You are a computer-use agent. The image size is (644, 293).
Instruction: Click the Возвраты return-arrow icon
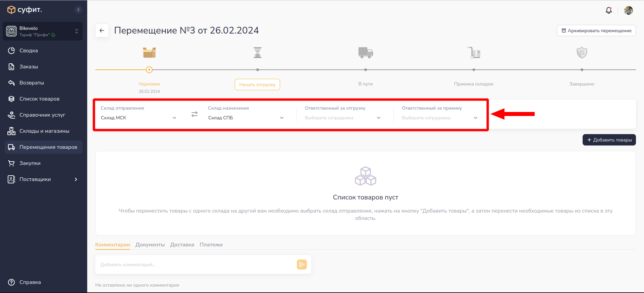pyautogui.click(x=11, y=83)
